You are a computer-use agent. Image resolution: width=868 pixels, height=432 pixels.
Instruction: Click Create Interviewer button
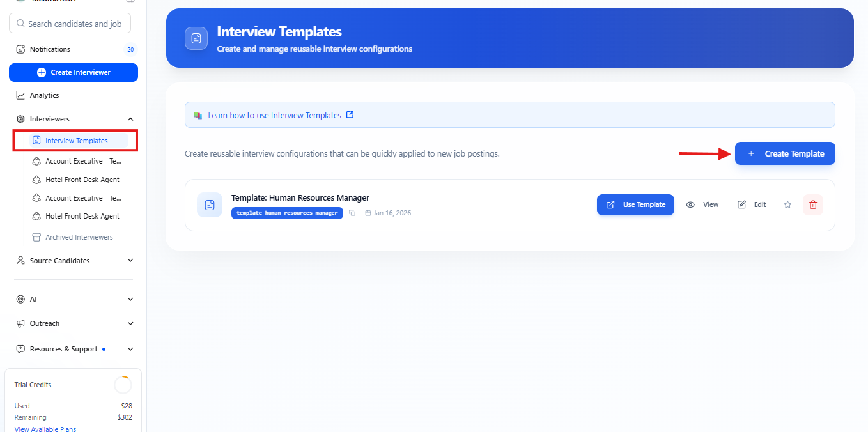(x=74, y=72)
